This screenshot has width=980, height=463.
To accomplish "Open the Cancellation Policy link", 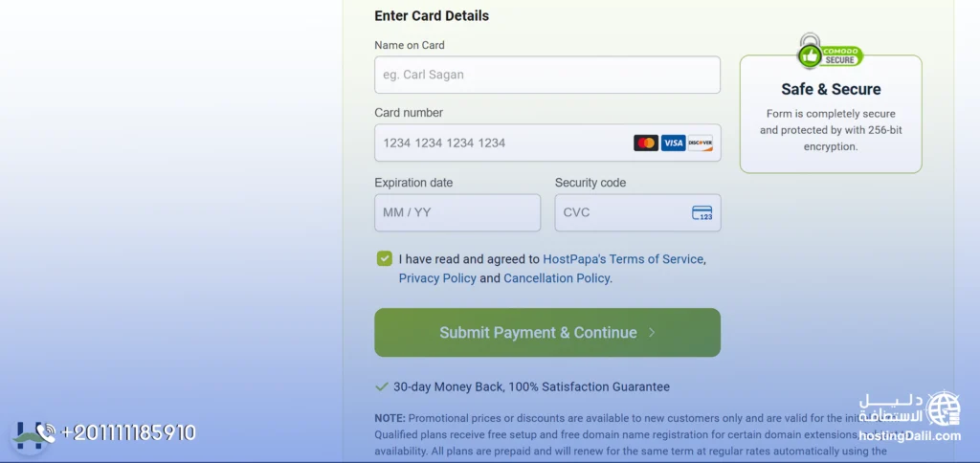I will 556,278.
